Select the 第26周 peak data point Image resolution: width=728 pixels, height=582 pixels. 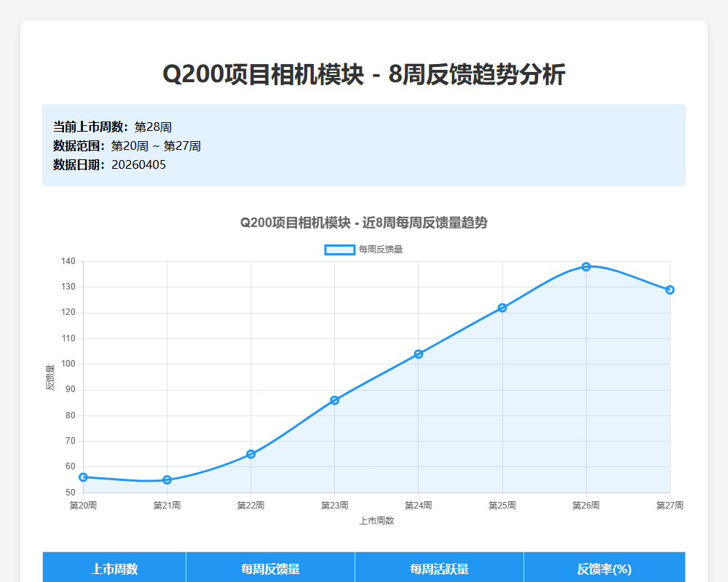(586, 267)
